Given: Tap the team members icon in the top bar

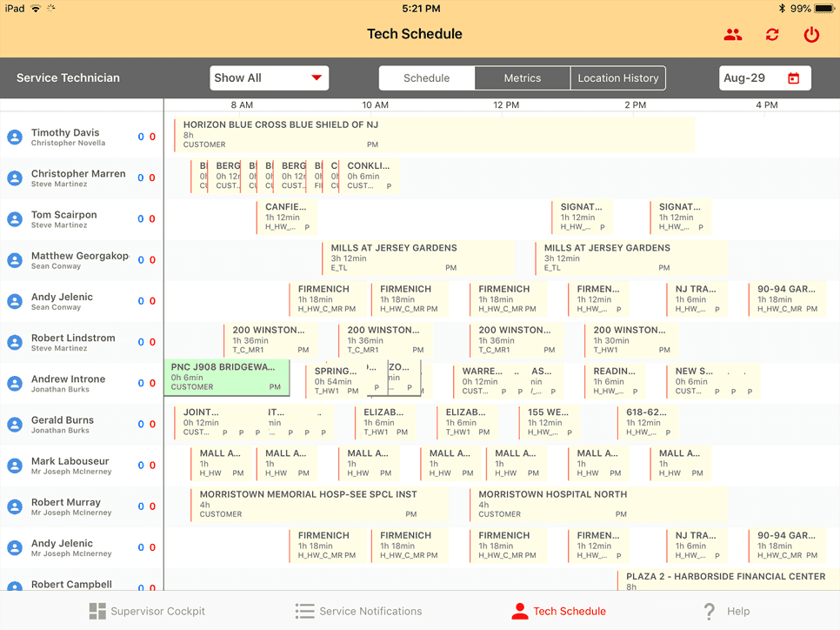Looking at the screenshot, I should pyautogui.click(x=733, y=35).
